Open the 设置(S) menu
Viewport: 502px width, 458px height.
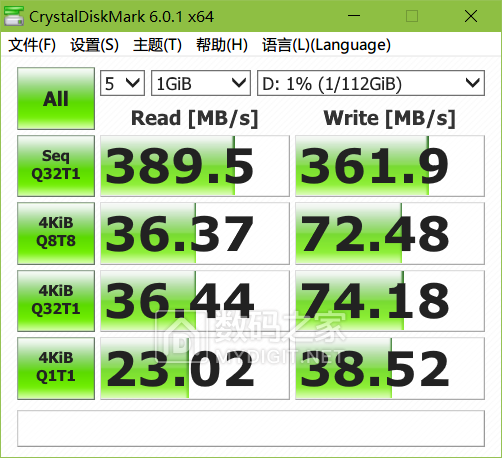[95, 45]
